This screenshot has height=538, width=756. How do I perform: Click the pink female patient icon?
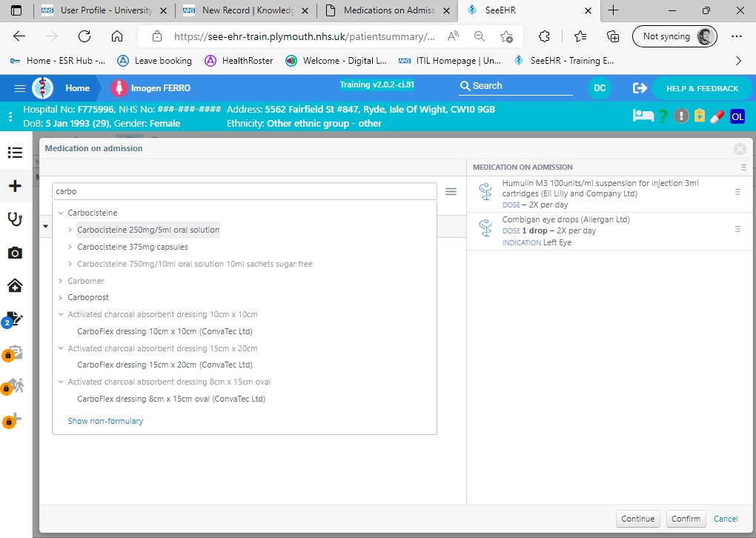pos(119,87)
